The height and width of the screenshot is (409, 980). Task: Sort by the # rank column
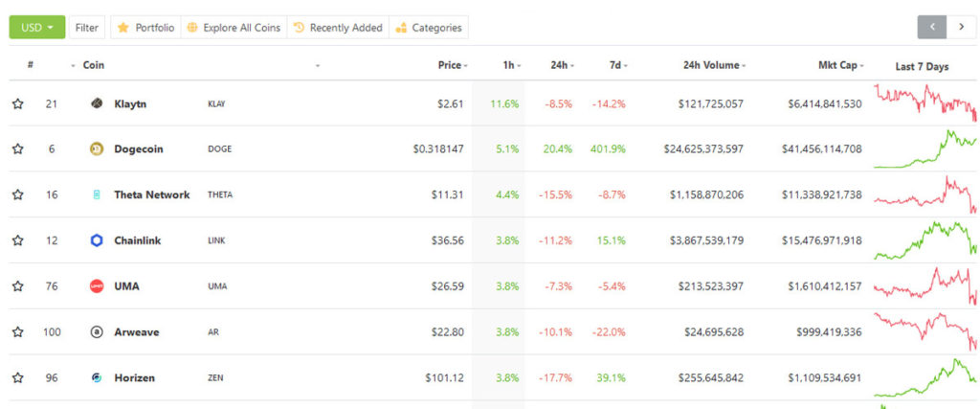point(30,64)
